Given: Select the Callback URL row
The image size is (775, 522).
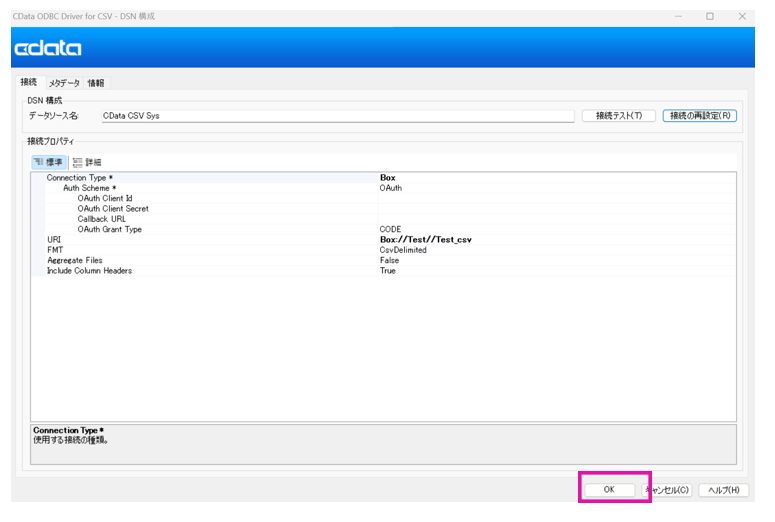Looking at the screenshot, I should [x=383, y=219].
